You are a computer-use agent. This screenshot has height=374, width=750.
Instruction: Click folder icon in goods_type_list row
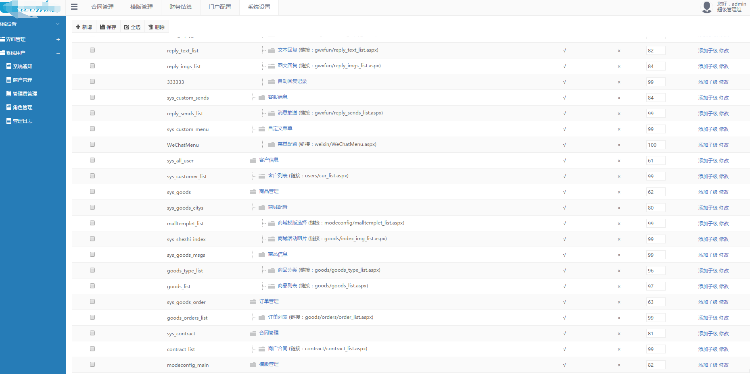coord(271,270)
